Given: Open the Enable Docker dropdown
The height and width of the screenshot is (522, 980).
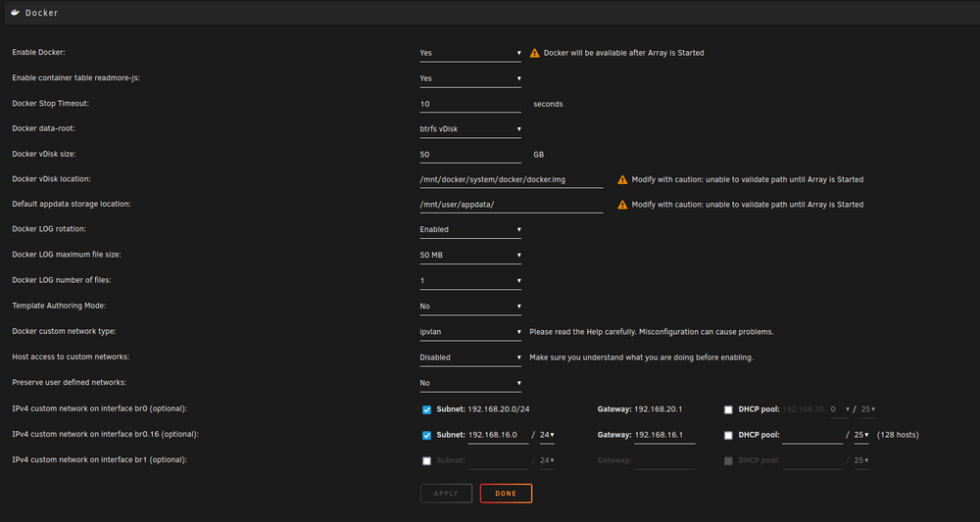Looking at the screenshot, I should pos(470,53).
